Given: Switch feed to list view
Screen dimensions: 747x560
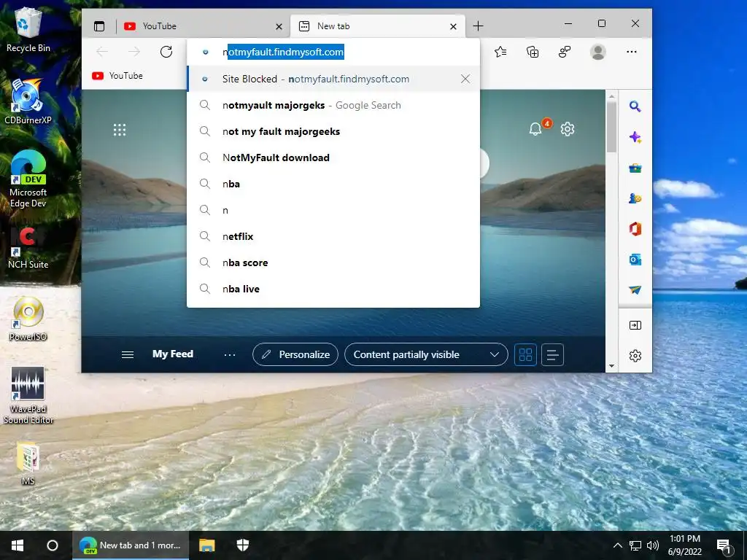Looking at the screenshot, I should point(553,355).
